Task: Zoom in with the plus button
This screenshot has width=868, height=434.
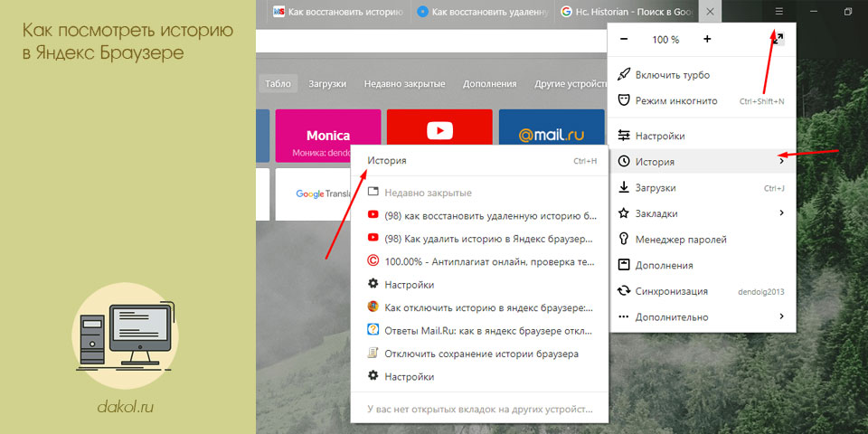Action: pos(707,39)
